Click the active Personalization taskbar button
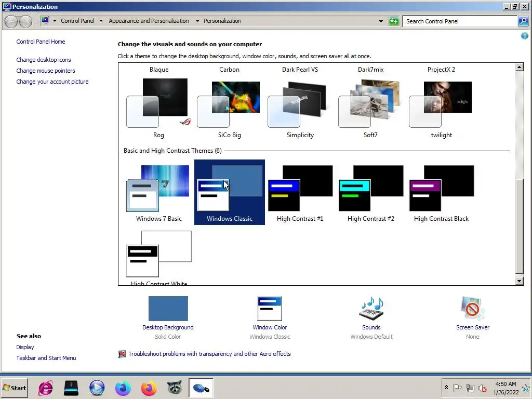 [201, 388]
